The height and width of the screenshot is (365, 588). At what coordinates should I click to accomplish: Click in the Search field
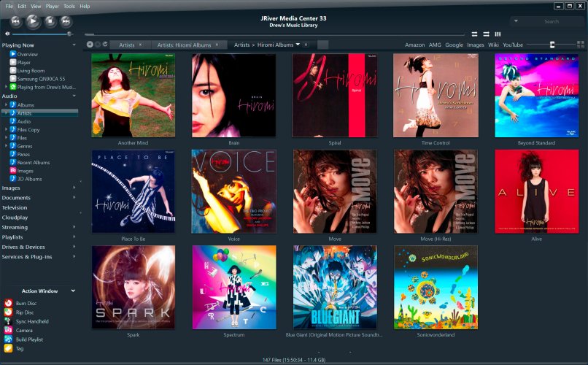click(552, 21)
